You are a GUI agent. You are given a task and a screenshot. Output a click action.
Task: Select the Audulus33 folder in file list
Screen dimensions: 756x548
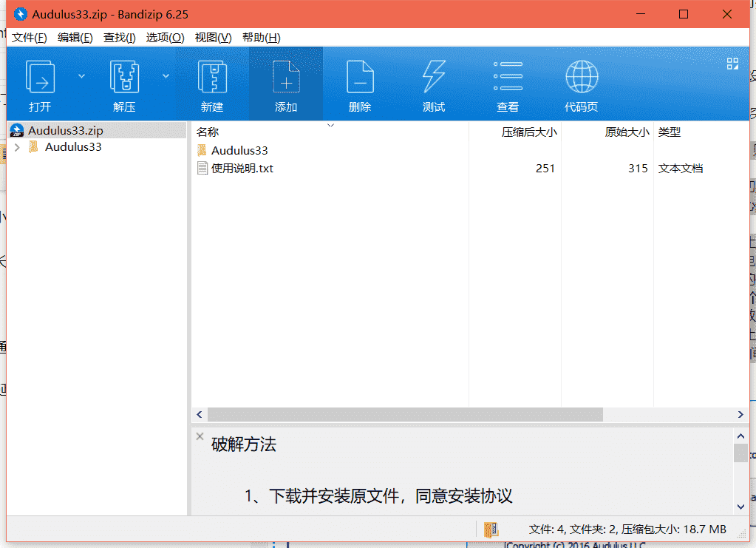coord(239,151)
